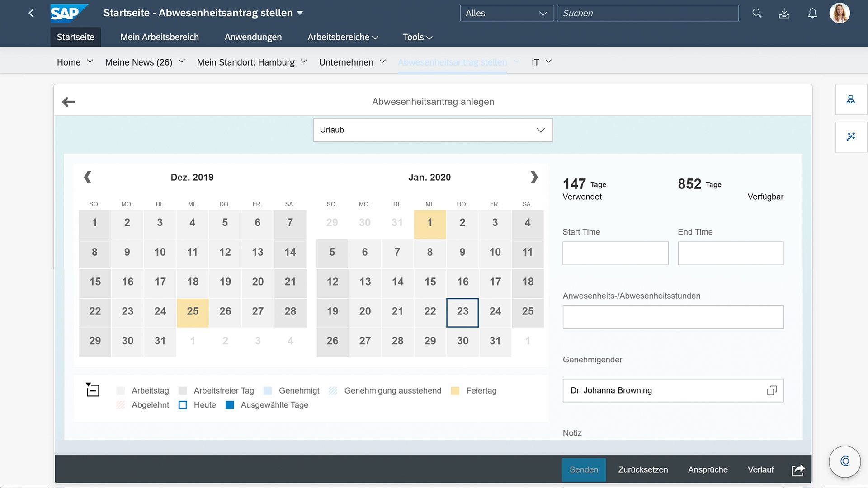Open the smart suggestions magic wand icon
The image size is (868, 488).
pos(851,136)
